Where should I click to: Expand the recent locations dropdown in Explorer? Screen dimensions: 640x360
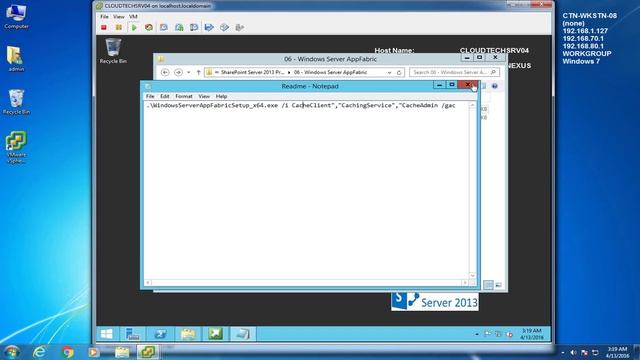coord(189,72)
